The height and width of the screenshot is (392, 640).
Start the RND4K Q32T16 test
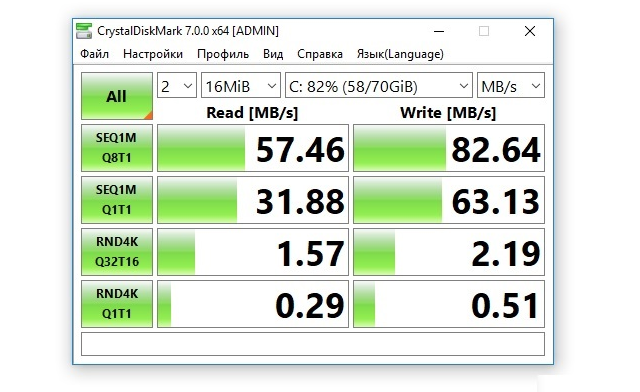pyautogui.click(x=117, y=252)
